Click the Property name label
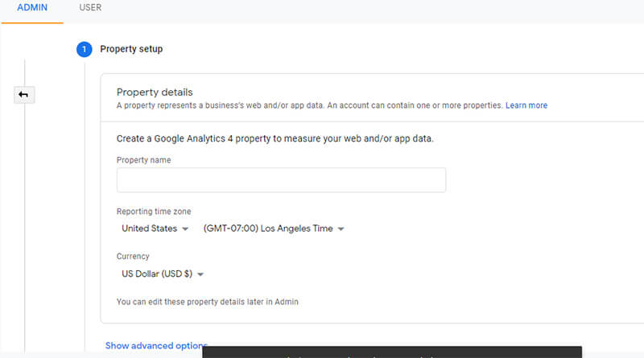This screenshot has width=644, height=358. pos(144,160)
